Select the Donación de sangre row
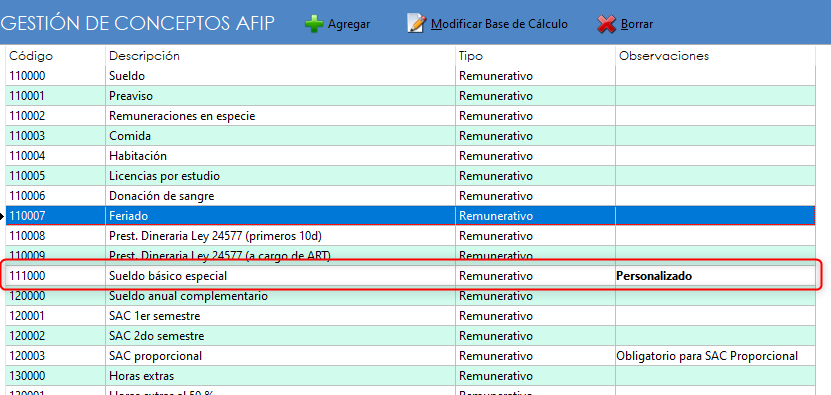 click(x=411, y=196)
